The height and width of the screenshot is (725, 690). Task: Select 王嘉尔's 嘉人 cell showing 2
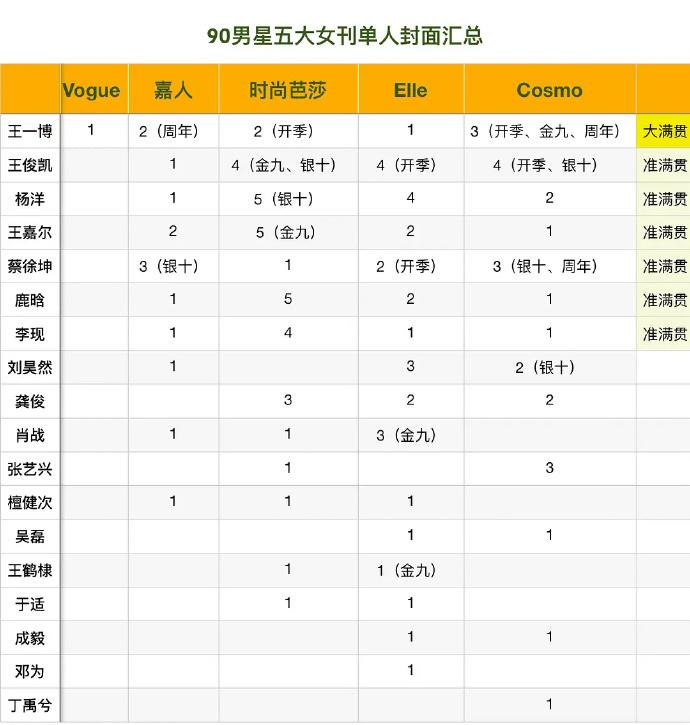pos(173,232)
